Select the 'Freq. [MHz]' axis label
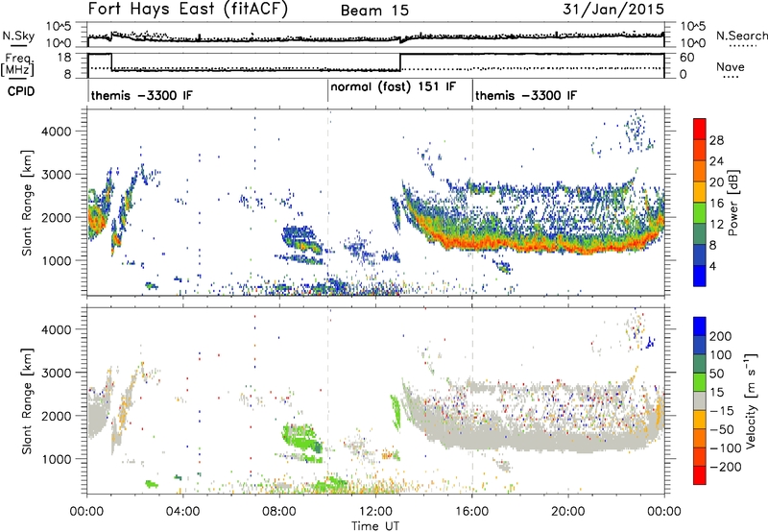The height and width of the screenshot is (532, 768). [x=18, y=65]
